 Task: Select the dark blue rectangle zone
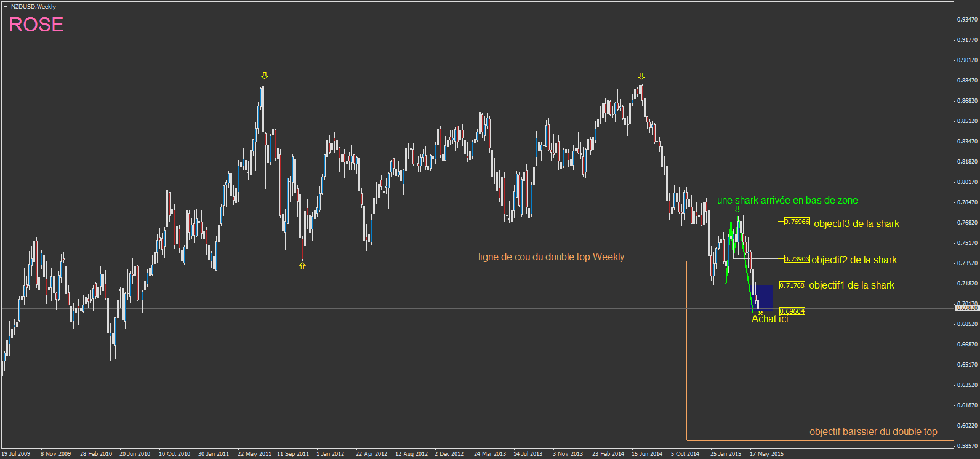(x=762, y=298)
